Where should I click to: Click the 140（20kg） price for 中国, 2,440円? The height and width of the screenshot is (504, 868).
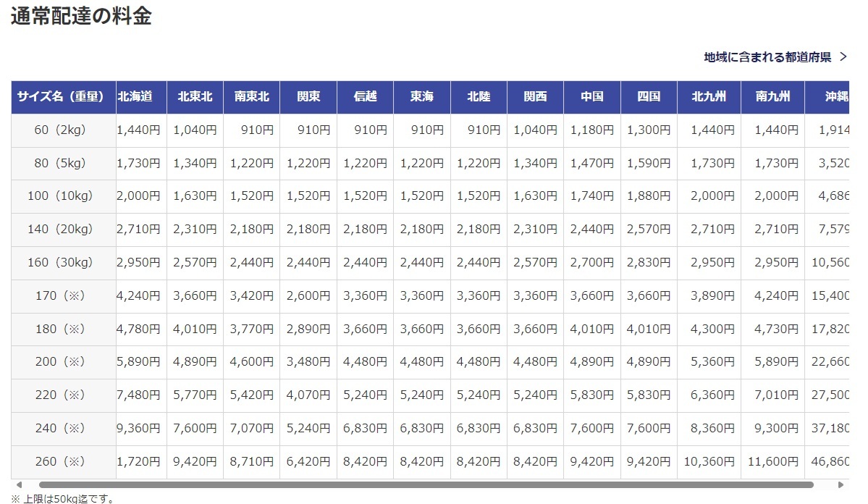(591, 230)
